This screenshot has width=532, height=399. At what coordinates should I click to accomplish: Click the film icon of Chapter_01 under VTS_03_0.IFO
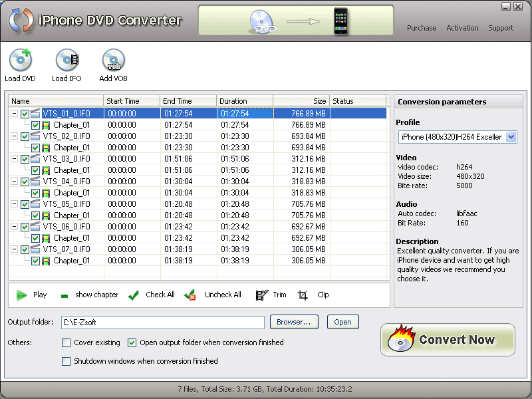(46, 170)
